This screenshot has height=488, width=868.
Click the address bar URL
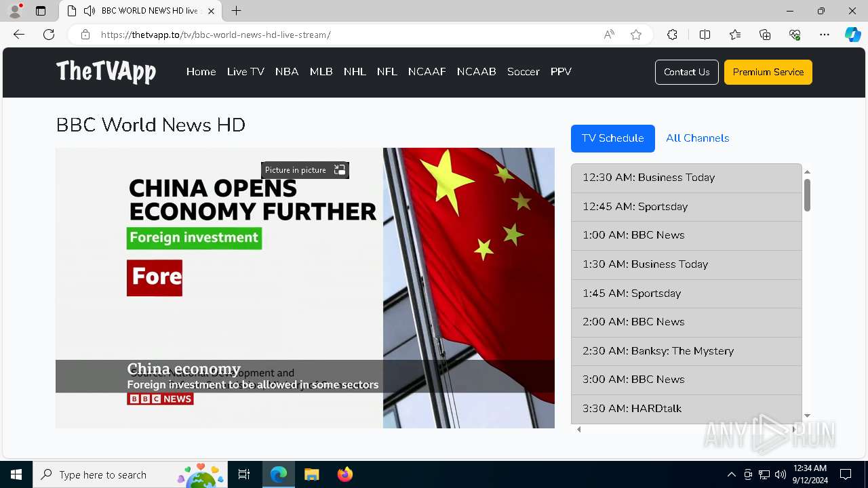click(x=216, y=35)
